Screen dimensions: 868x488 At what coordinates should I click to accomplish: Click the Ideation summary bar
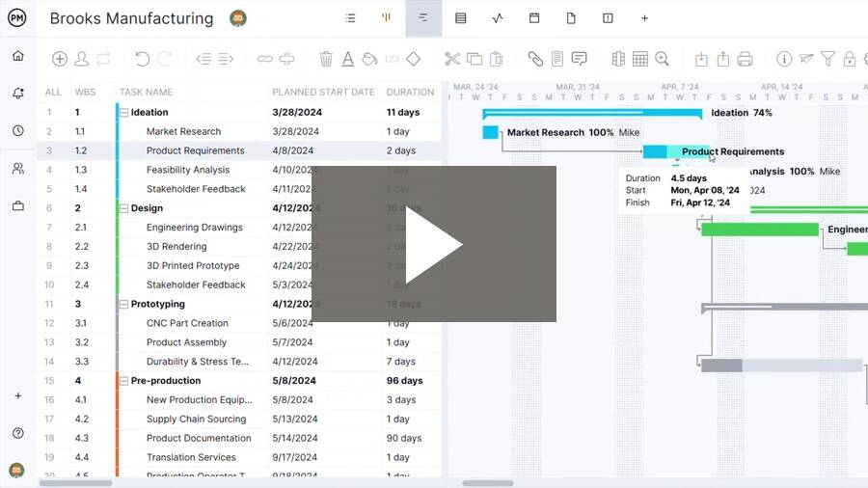click(592, 114)
